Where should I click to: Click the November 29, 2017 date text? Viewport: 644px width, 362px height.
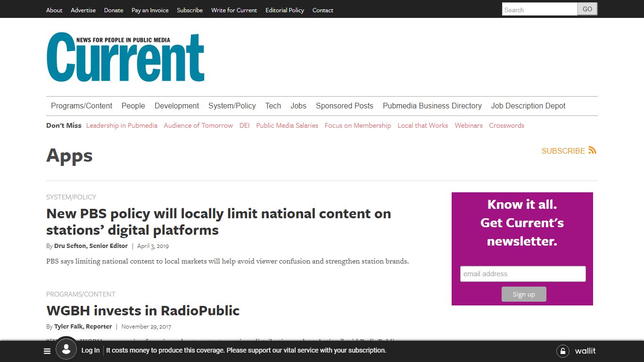coord(146,326)
